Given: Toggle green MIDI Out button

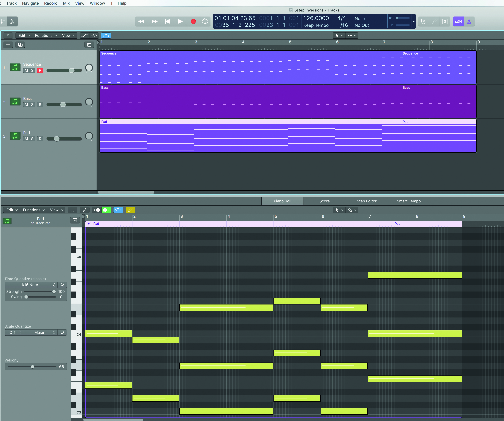Looking at the screenshot, I should click(106, 210).
